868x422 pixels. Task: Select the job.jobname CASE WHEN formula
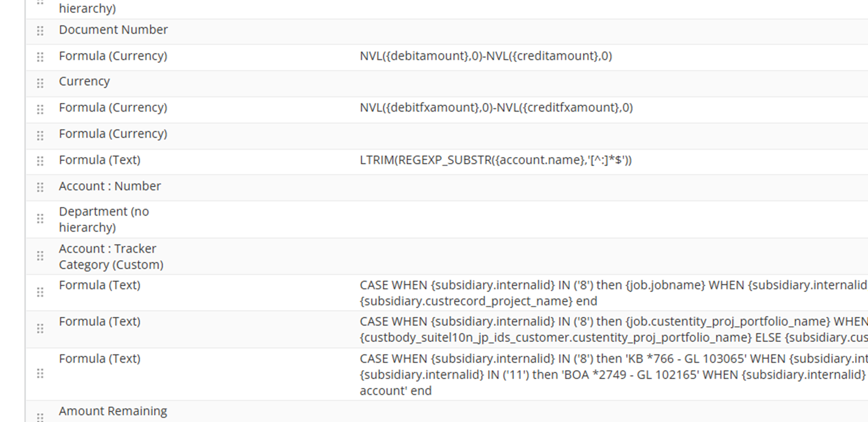pos(614,293)
